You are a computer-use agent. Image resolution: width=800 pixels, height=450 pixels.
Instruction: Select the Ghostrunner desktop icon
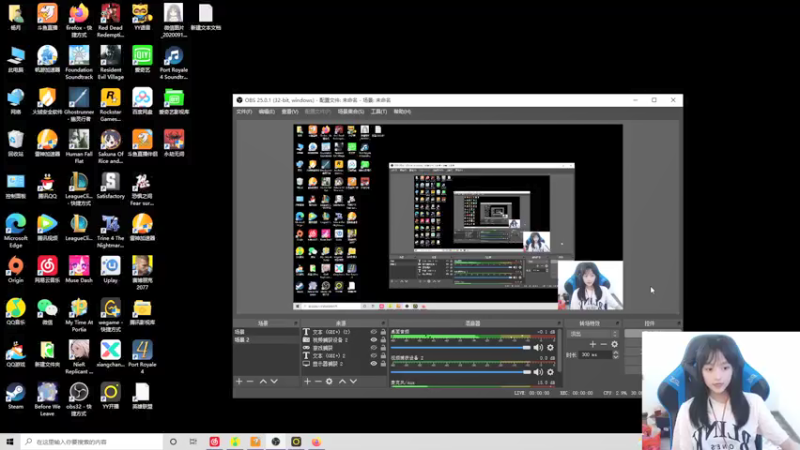click(x=79, y=105)
